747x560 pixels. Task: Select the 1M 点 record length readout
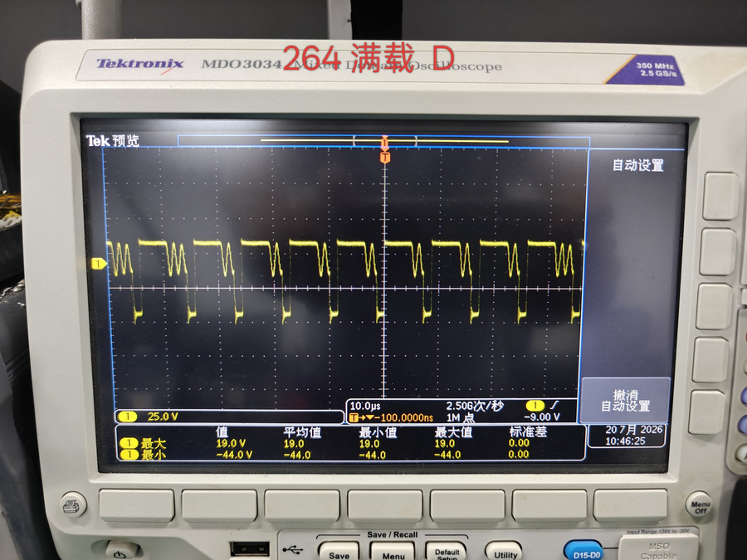[x=460, y=417]
